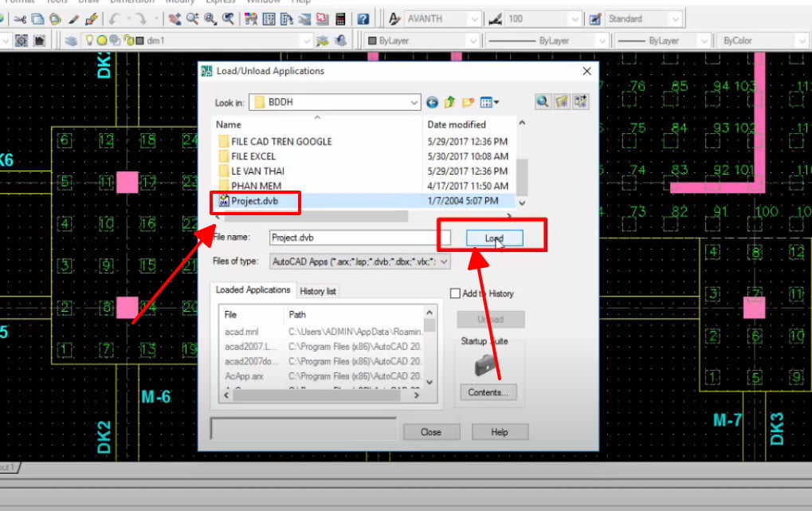The image size is (812, 511).
Task: Open the Views menu dropdown in dialog
Action: [x=489, y=103]
